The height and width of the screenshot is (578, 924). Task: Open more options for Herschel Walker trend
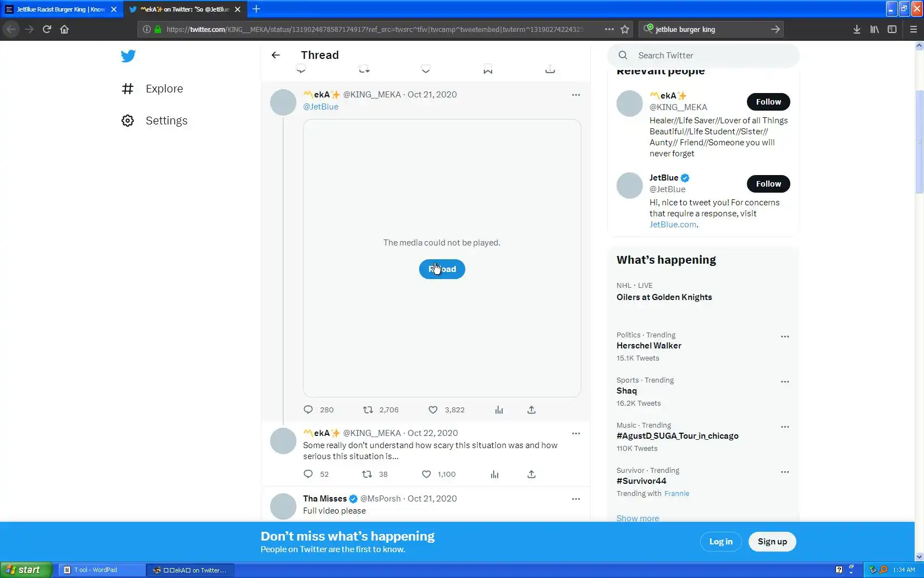pos(785,336)
